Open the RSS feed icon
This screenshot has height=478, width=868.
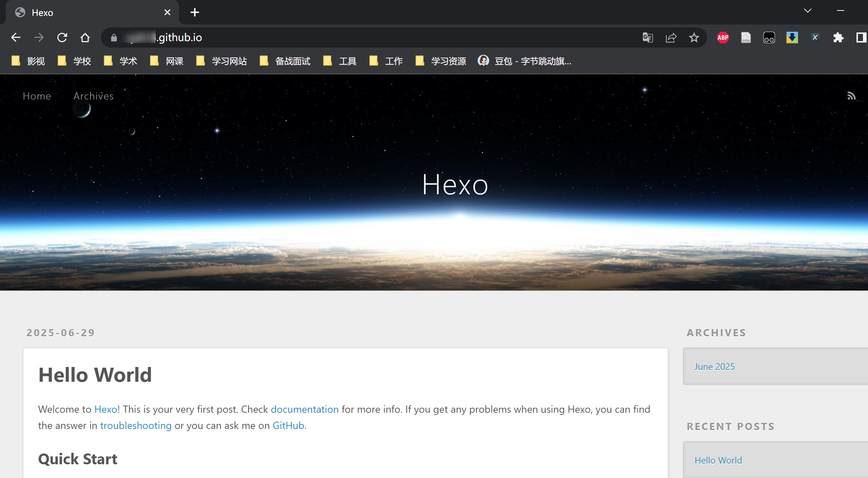851,96
